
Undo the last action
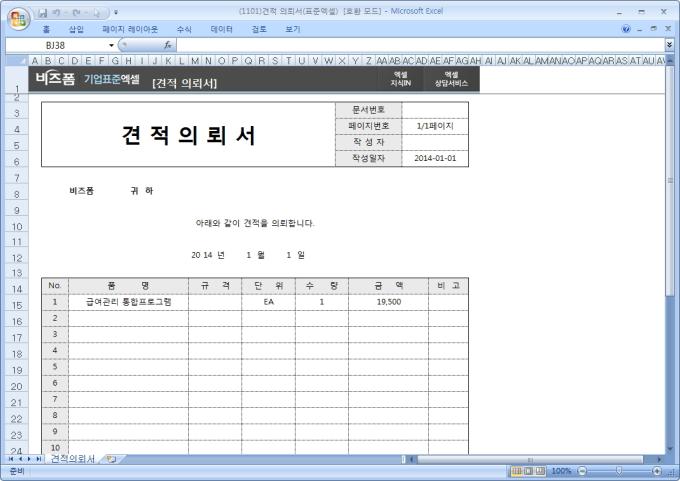[x=57, y=13]
